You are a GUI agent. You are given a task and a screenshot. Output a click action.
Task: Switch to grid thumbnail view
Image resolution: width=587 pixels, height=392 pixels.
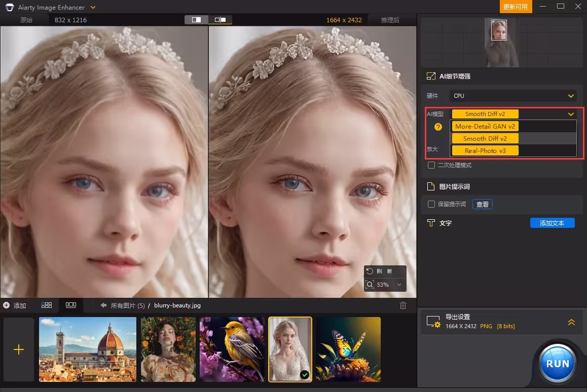point(47,305)
